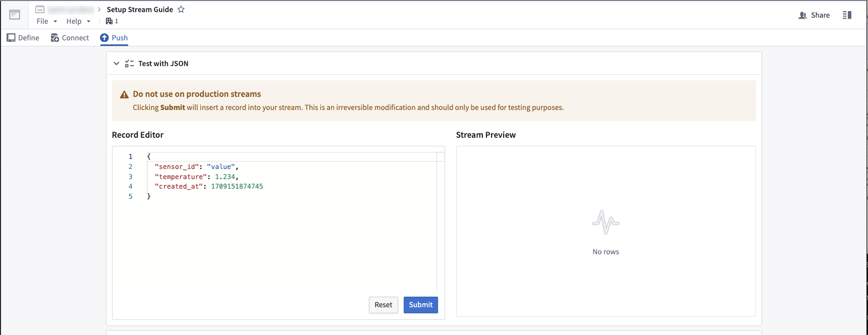Click the Define tab icon
The width and height of the screenshot is (868, 335).
(x=11, y=38)
